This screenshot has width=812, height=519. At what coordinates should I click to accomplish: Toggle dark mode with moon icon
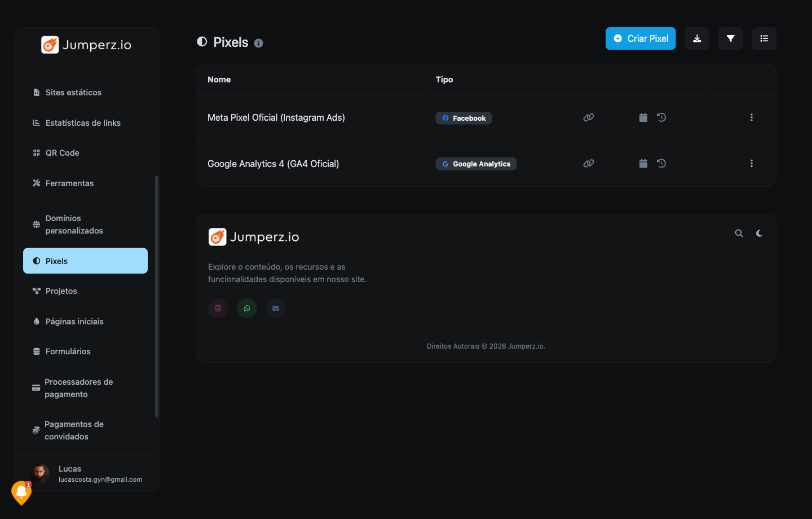tap(760, 233)
